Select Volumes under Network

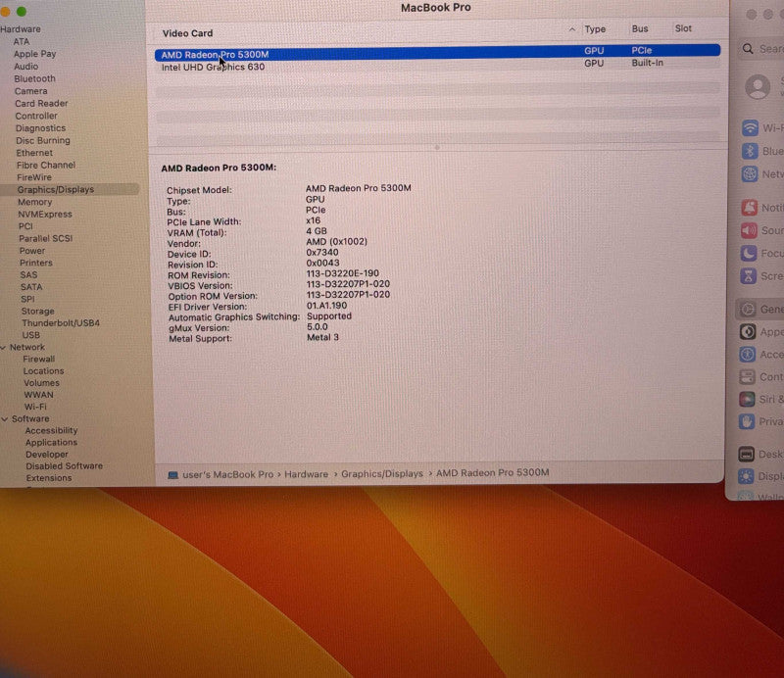tap(41, 383)
